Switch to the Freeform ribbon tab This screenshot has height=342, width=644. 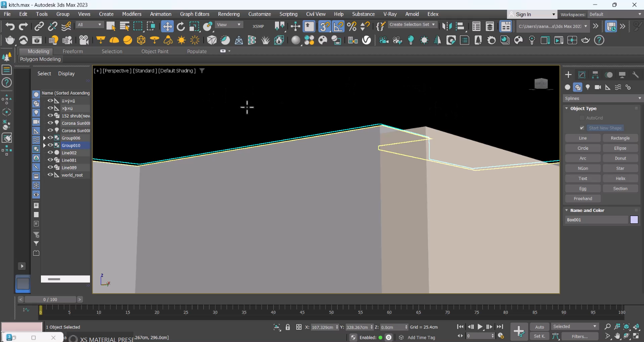(x=72, y=52)
